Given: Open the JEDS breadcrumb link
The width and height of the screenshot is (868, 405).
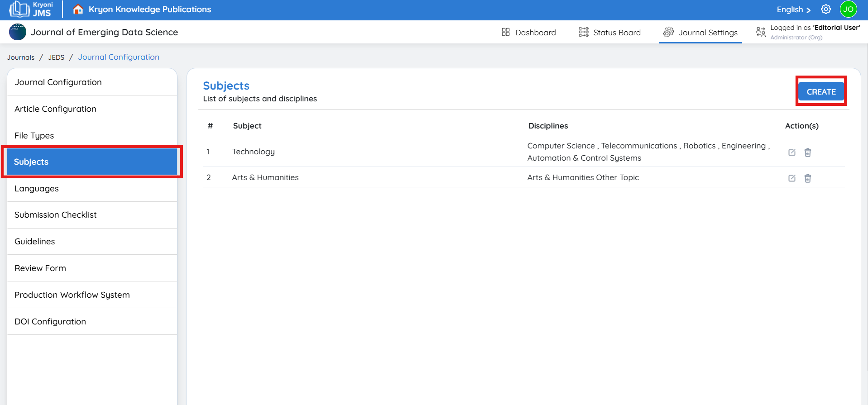Looking at the screenshot, I should 56,57.
